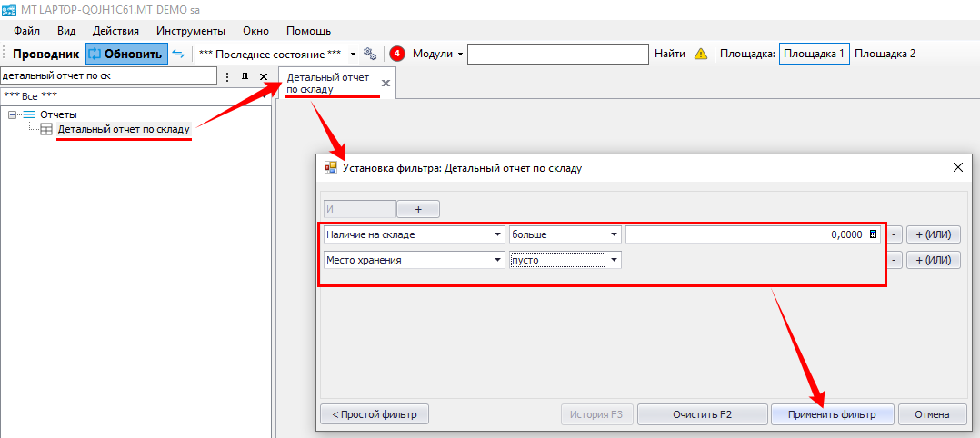Open calculator icon in the 0,0000 value field

[874, 234]
